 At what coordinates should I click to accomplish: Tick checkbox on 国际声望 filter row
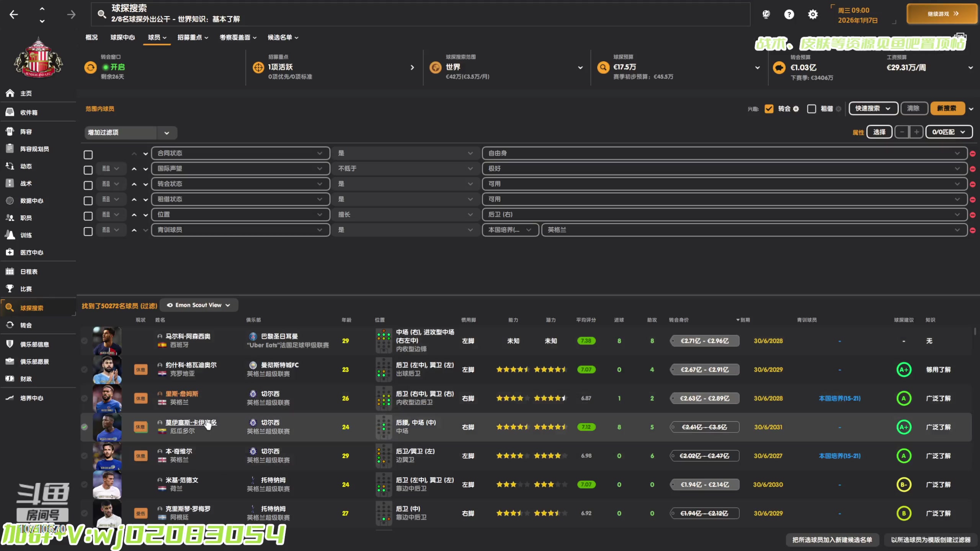click(88, 170)
